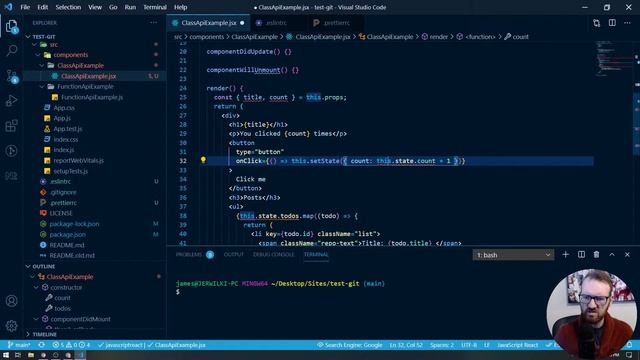640x360 pixels.
Task: Open the Help menu
Action: [x=180, y=7]
